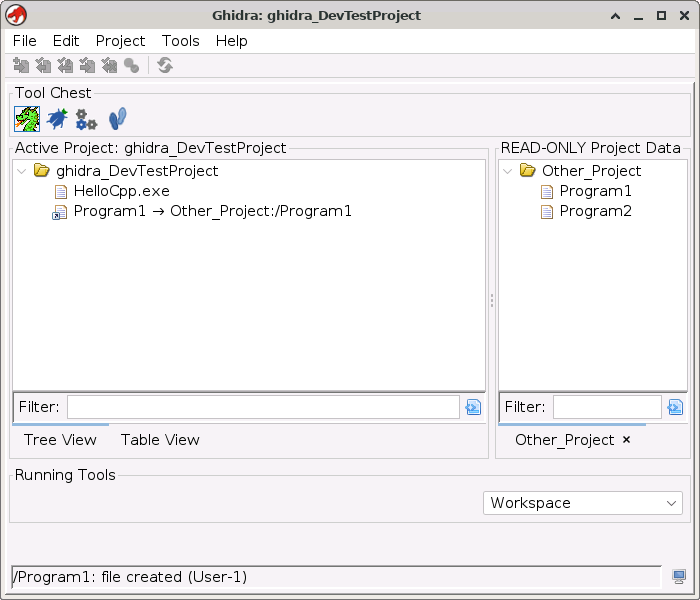Open the Tools menu
The image size is (700, 600).
[180, 41]
